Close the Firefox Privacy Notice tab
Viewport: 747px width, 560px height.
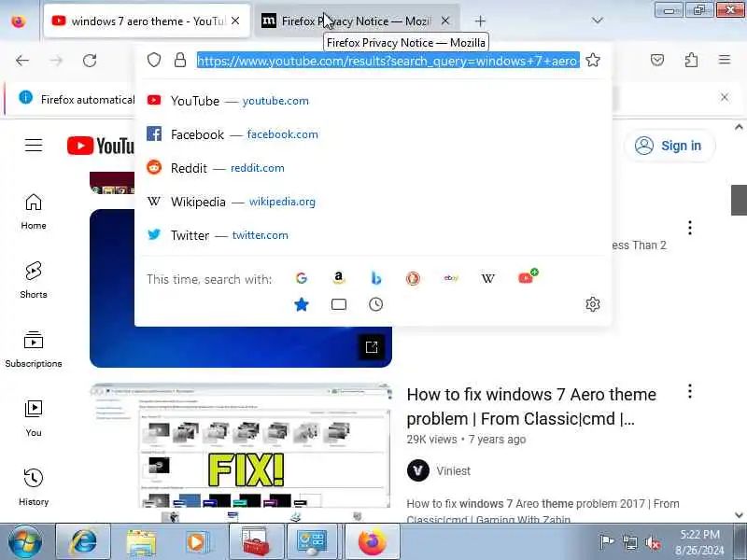445,21
